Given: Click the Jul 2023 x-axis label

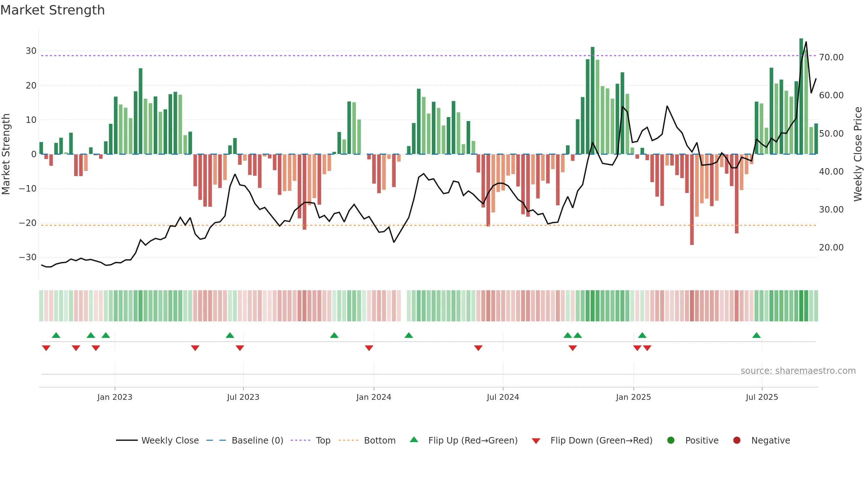Looking at the screenshot, I should pyautogui.click(x=243, y=397).
